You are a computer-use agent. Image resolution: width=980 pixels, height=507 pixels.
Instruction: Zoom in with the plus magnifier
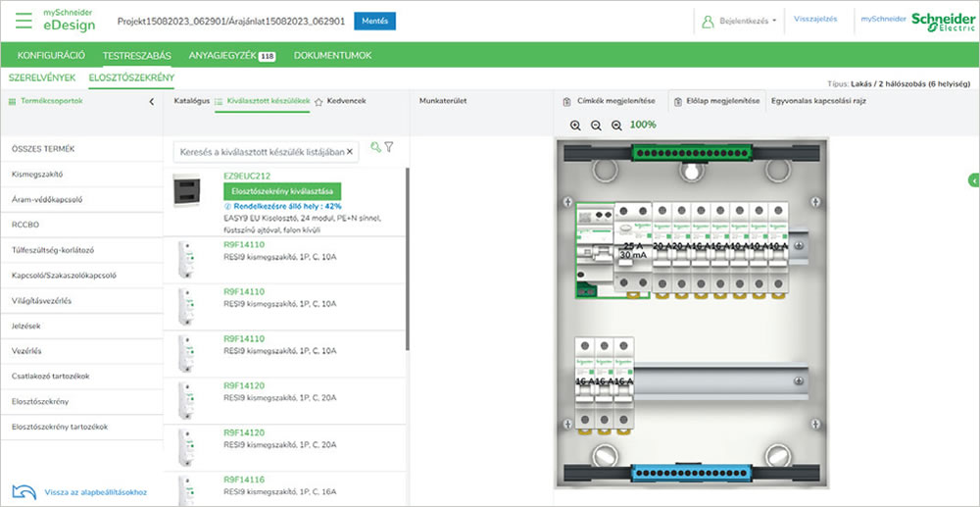pyautogui.click(x=575, y=125)
